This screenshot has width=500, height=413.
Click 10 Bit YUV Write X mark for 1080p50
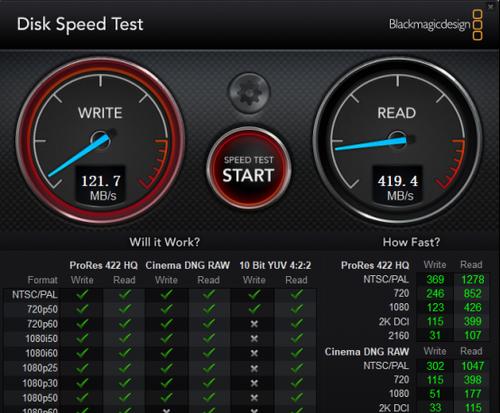tap(254, 398)
